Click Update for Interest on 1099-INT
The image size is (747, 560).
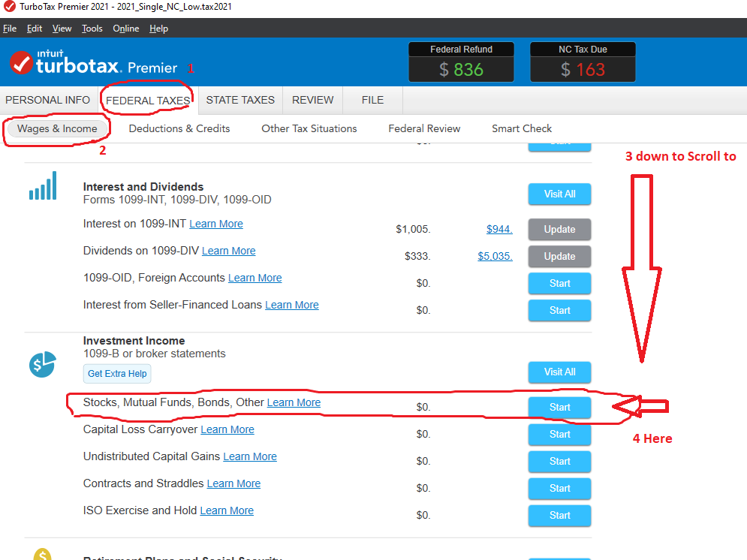(560, 229)
